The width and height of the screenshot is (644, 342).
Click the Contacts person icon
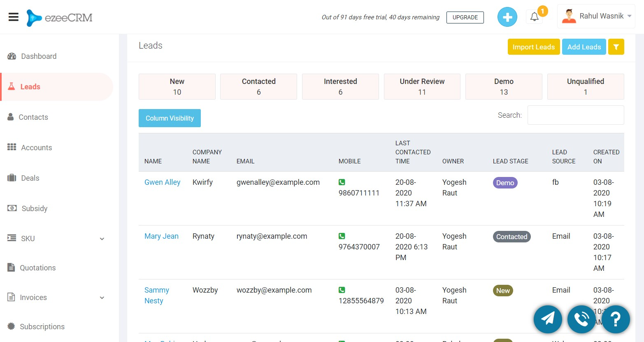(11, 117)
